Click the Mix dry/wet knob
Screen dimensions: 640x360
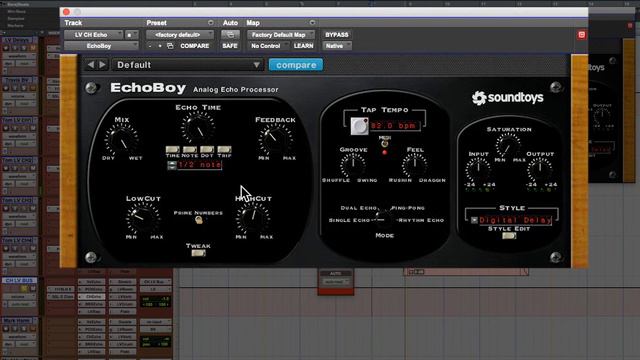coord(122,140)
